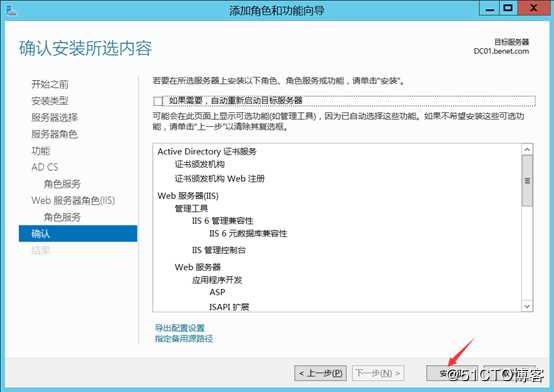Select the 服务器选择 step in sidebar

pos(54,117)
